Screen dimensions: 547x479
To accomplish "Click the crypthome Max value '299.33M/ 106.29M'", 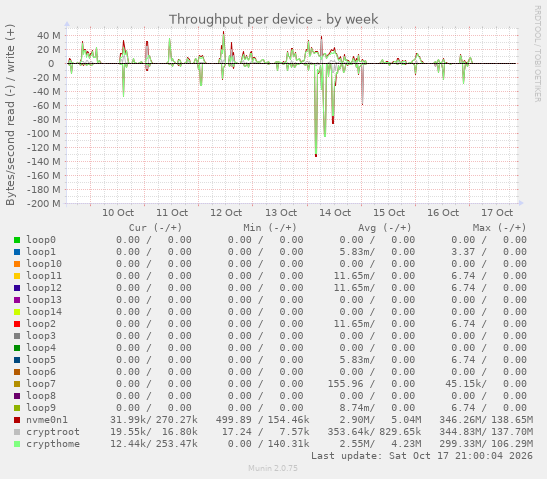I will coord(486,444).
